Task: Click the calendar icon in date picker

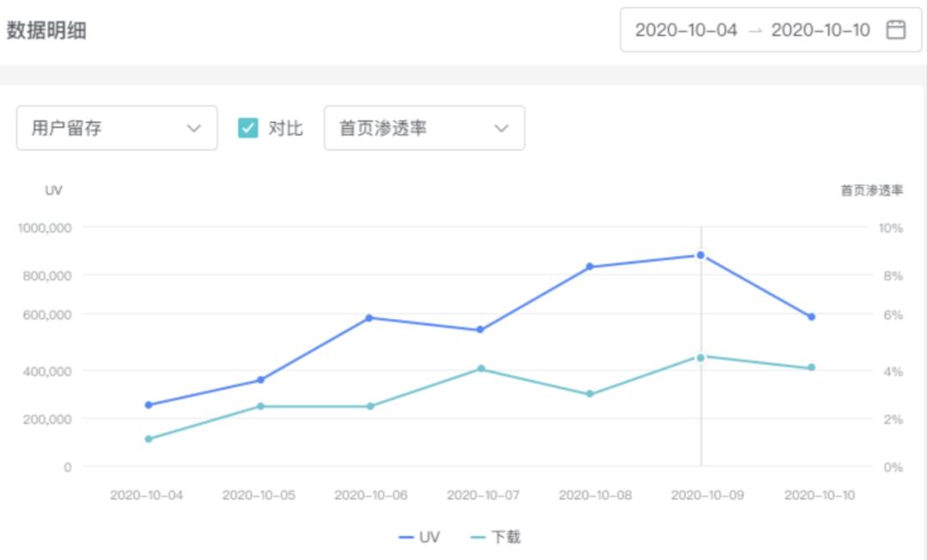Action: 895,30
